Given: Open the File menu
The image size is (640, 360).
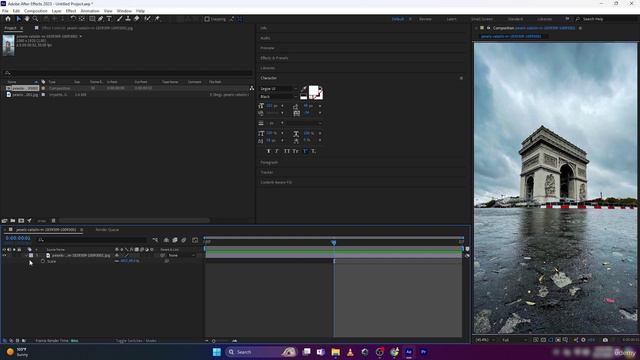Looking at the screenshot, I should 5,11.
